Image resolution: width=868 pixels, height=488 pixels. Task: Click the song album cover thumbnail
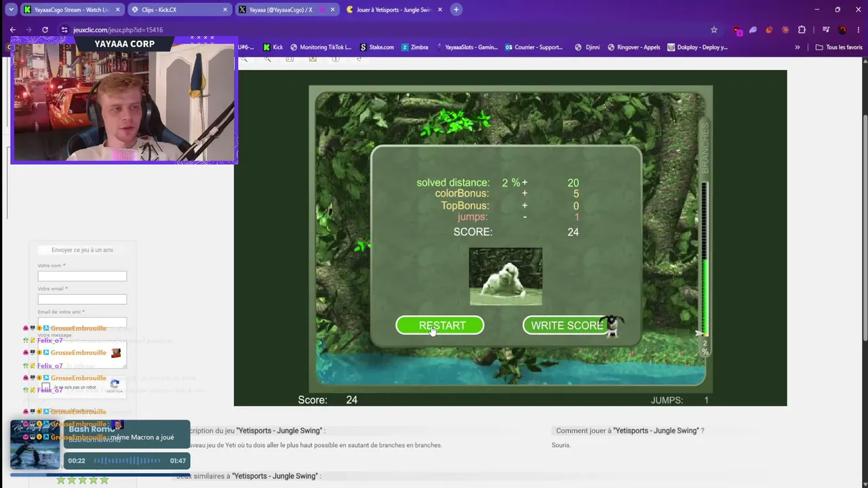tap(35, 445)
